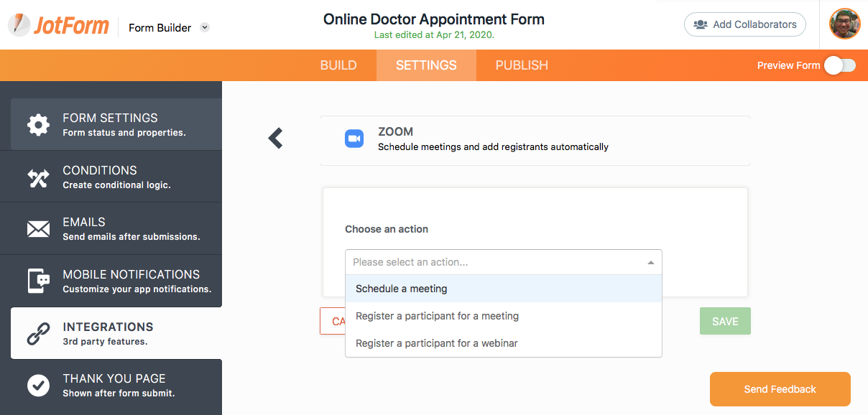868x415 pixels.
Task: Open the Form Builder dropdown arrow
Action: (205, 28)
